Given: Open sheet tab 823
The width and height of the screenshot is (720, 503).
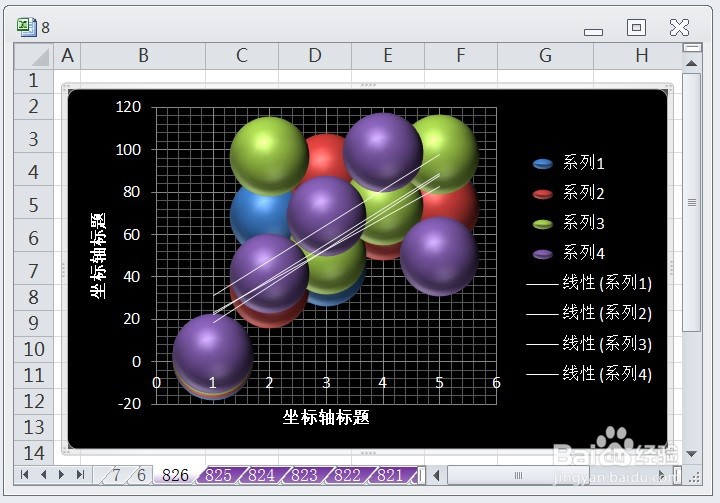Looking at the screenshot, I should coord(304,475).
